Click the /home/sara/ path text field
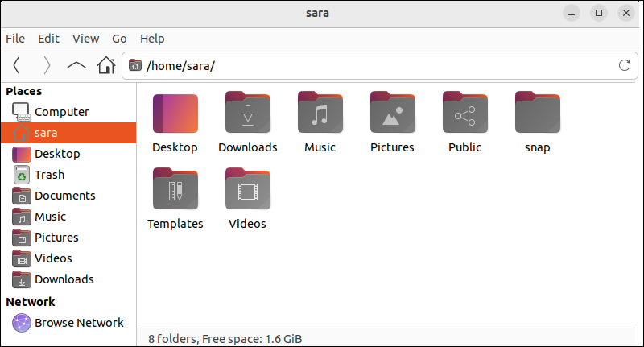Screen dimensions: 644x347 (x=380, y=65)
